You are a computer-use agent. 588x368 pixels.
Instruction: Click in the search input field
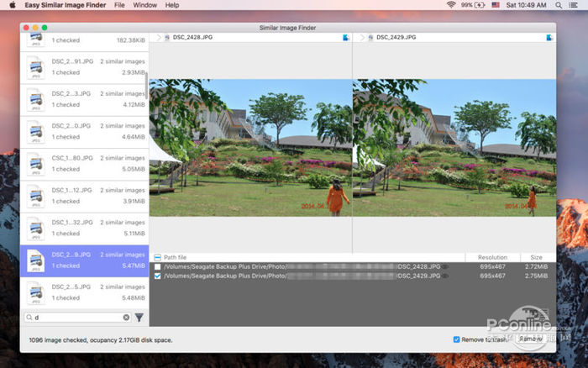point(76,318)
